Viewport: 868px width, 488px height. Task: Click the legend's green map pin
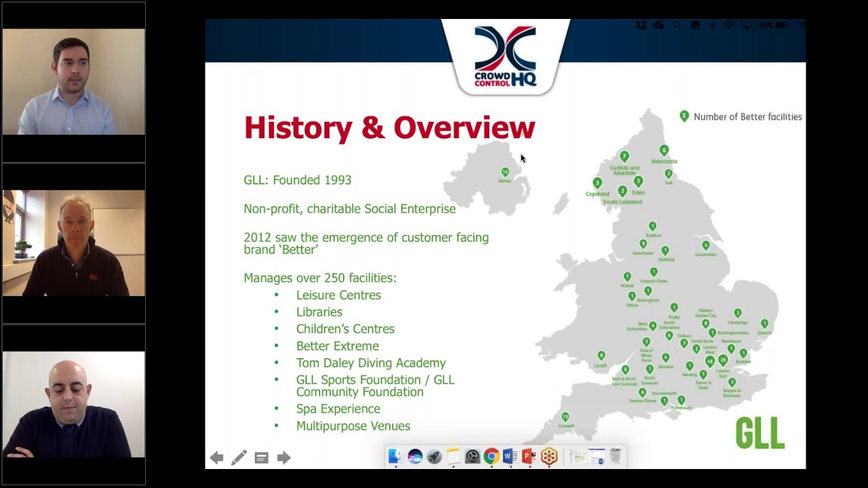click(684, 117)
